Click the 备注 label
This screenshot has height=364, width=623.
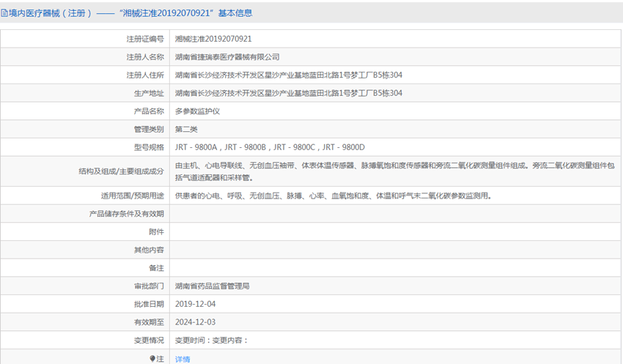point(156,268)
